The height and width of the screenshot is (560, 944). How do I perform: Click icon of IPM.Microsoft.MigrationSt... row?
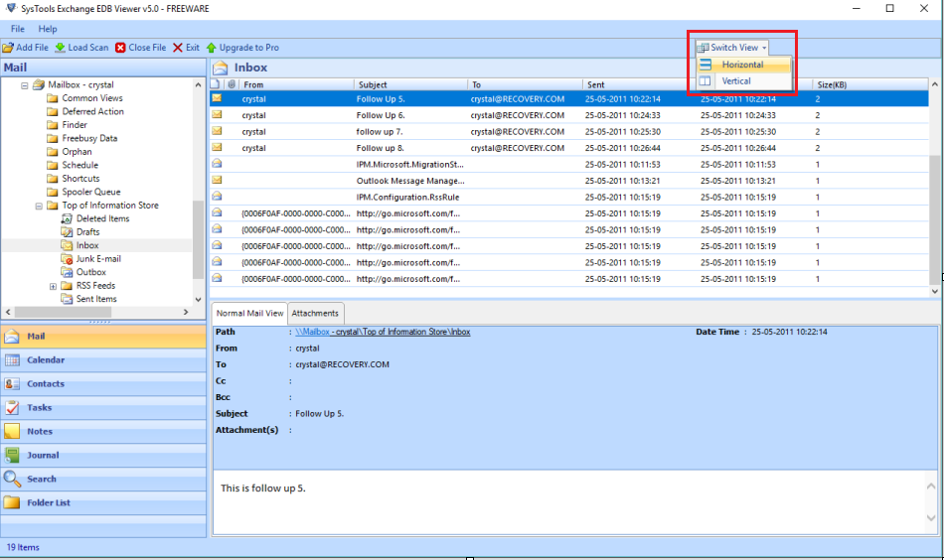(217, 164)
